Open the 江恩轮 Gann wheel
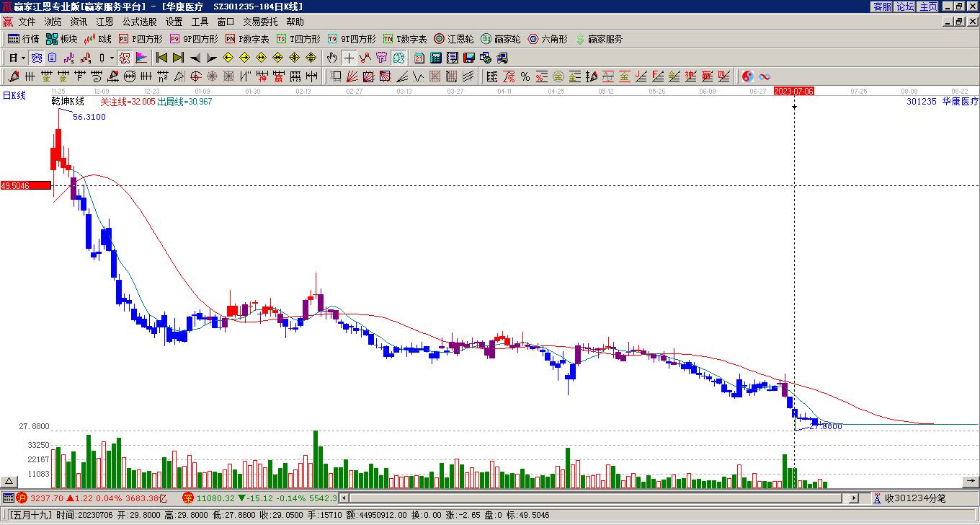Screen dimensions: 980x525 click(x=454, y=39)
